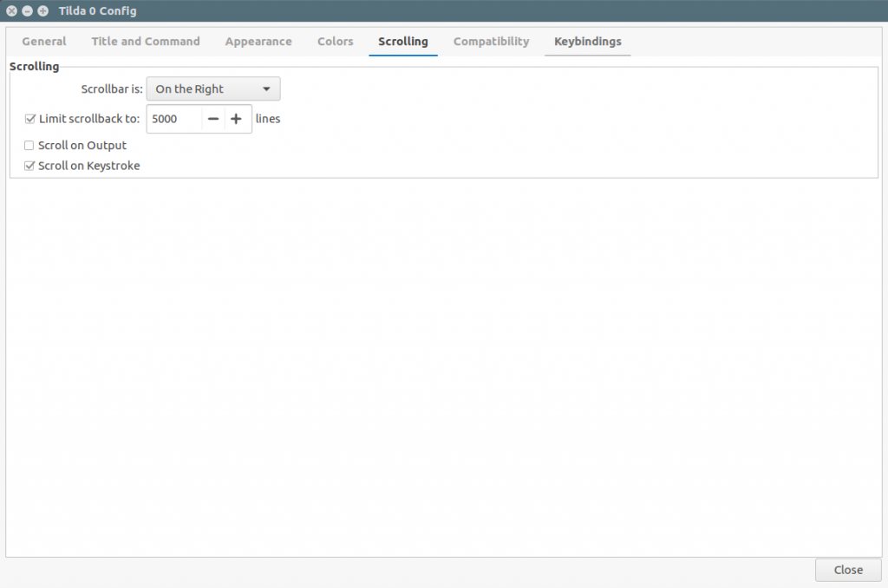Uncheck the Limit scrollback option

(x=29, y=119)
